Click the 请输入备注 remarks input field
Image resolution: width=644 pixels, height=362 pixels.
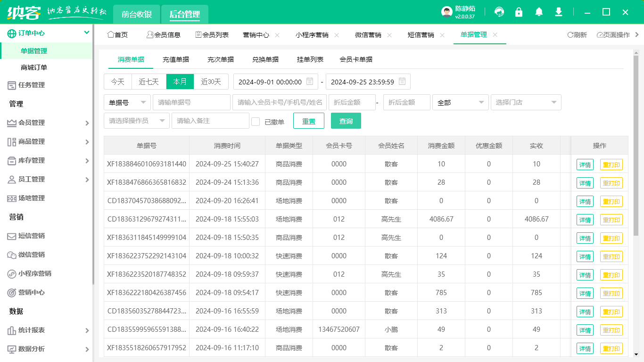210,121
